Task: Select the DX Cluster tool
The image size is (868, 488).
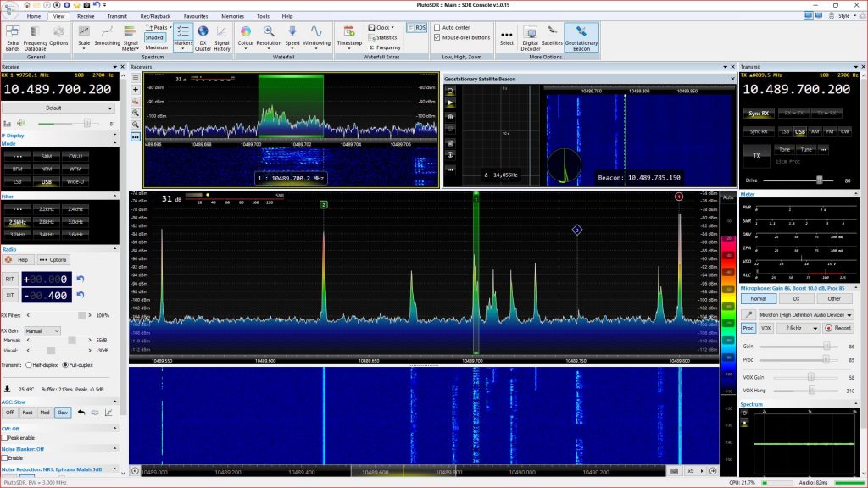Action: (203, 37)
